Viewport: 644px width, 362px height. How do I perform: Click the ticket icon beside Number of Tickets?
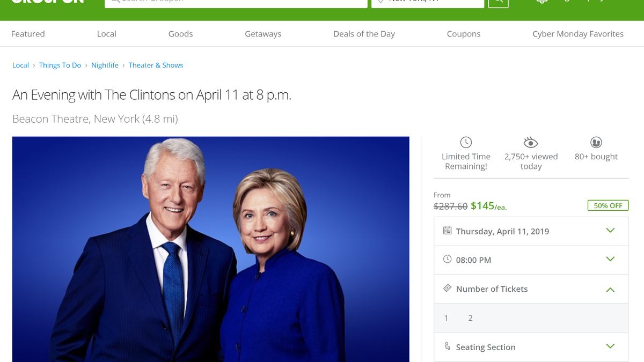[447, 288]
